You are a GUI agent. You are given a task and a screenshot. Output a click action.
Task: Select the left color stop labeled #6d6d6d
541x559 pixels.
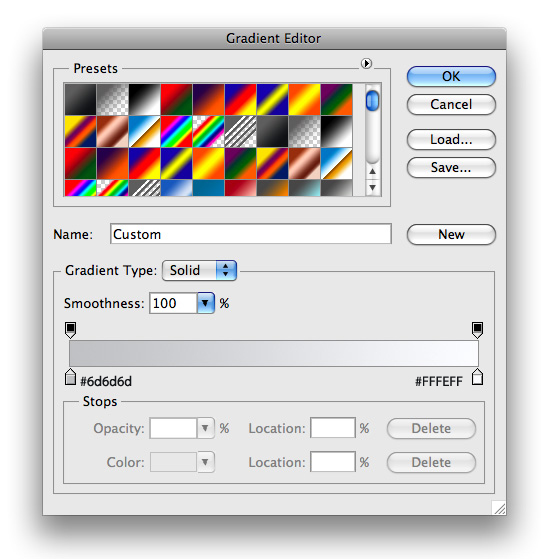tap(71, 377)
